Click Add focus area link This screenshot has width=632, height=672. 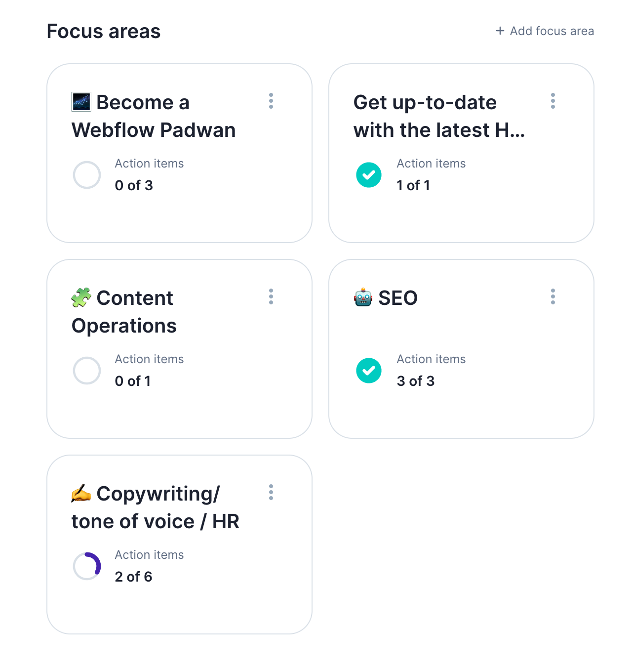552,31
